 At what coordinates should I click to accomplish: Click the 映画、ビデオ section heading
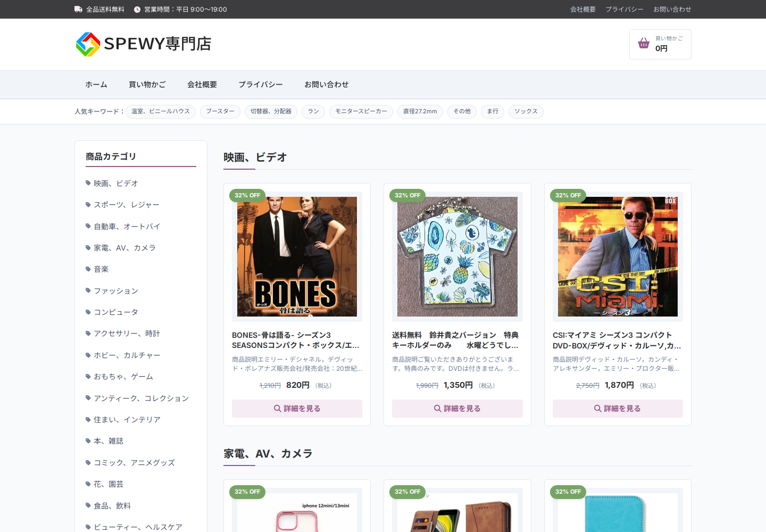255,157
